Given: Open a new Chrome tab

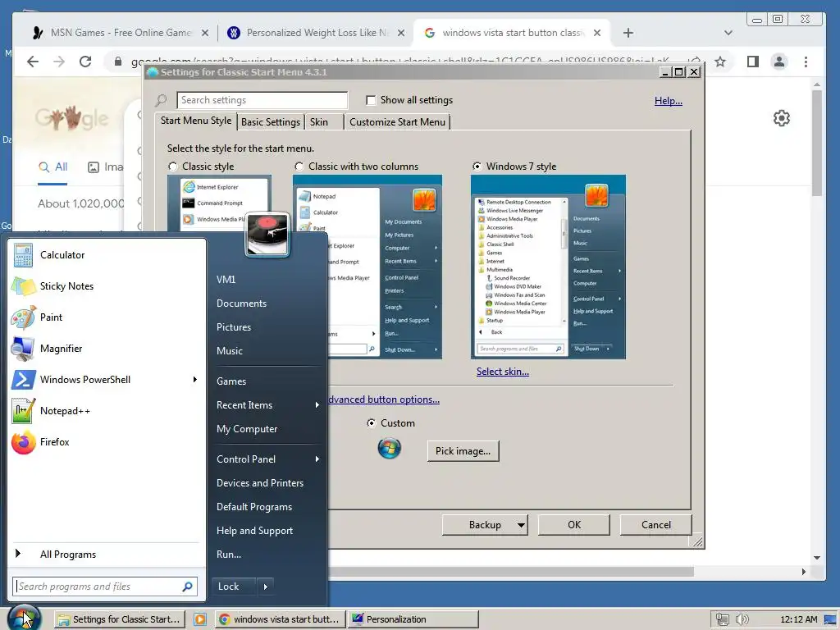Looking at the screenshot, I should click(x=628, y=33).
